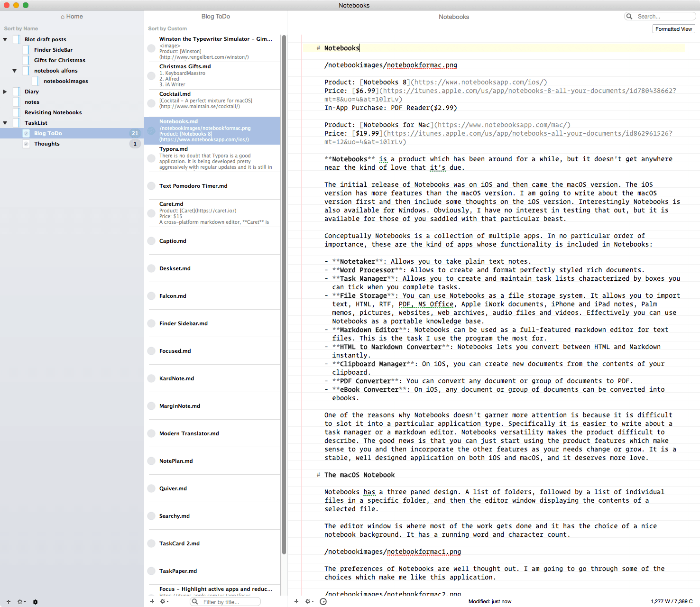Expand the Diary book
The height and width of the screenshot is (607, 700).
pyautogui.click(x=5, y=92)
